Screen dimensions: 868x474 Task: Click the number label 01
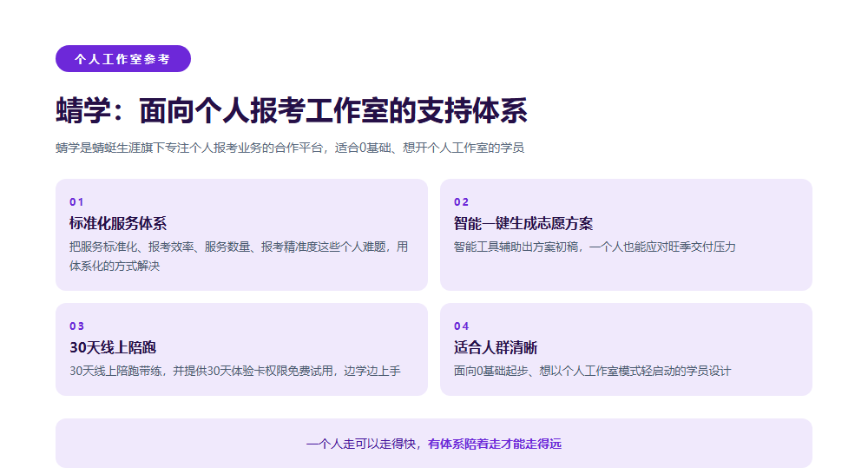coord(76,202)
